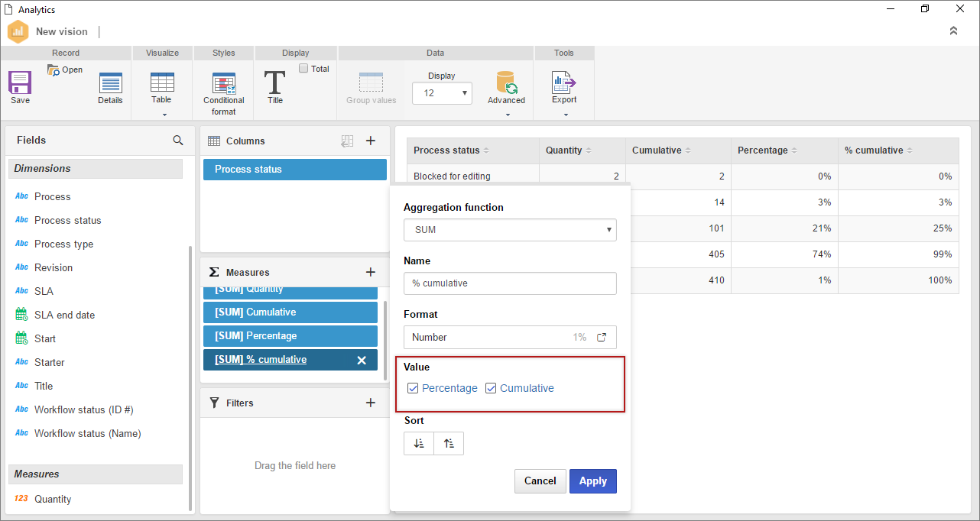Expand the Export dropdown arrow
This screenshot has height=521, width=980.
tap(565, 115)
